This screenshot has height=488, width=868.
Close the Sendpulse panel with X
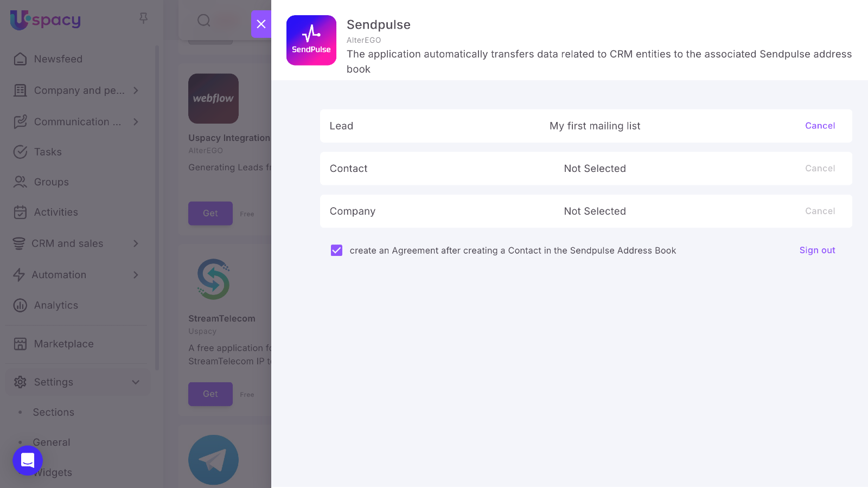261,24
